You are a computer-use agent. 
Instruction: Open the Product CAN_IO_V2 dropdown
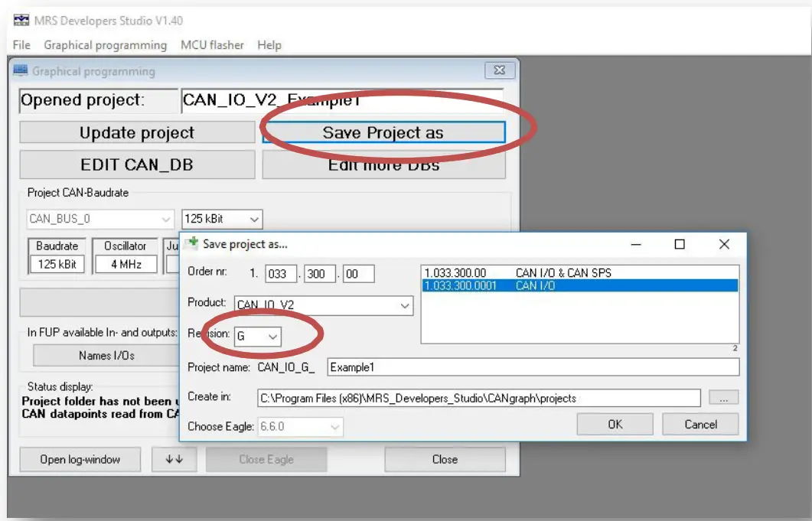324,305
